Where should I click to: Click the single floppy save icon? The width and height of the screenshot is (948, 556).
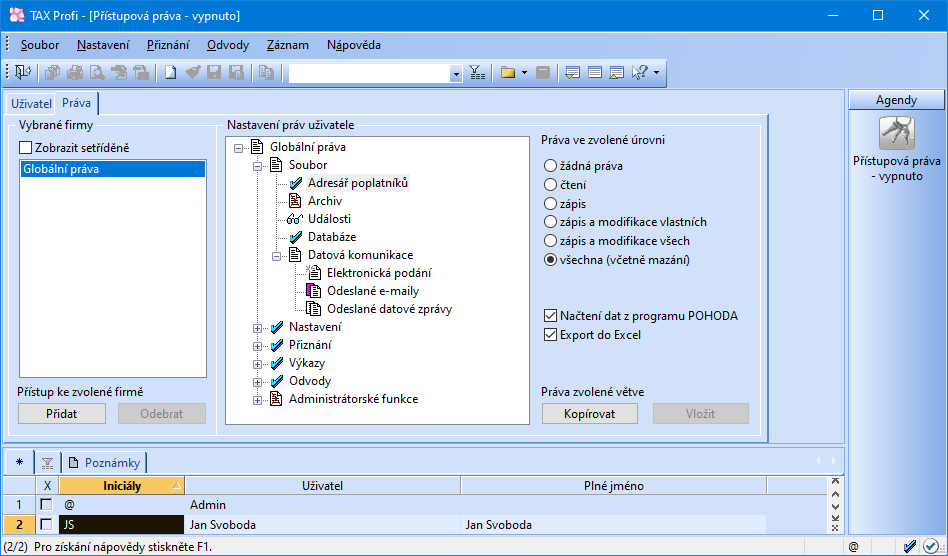214,73
